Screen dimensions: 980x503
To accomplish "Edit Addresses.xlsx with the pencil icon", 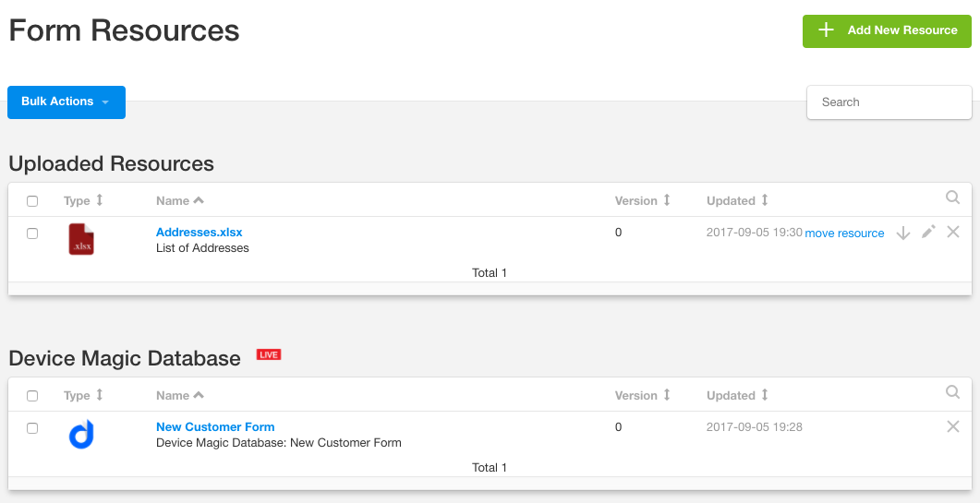I will coord(929,232).
